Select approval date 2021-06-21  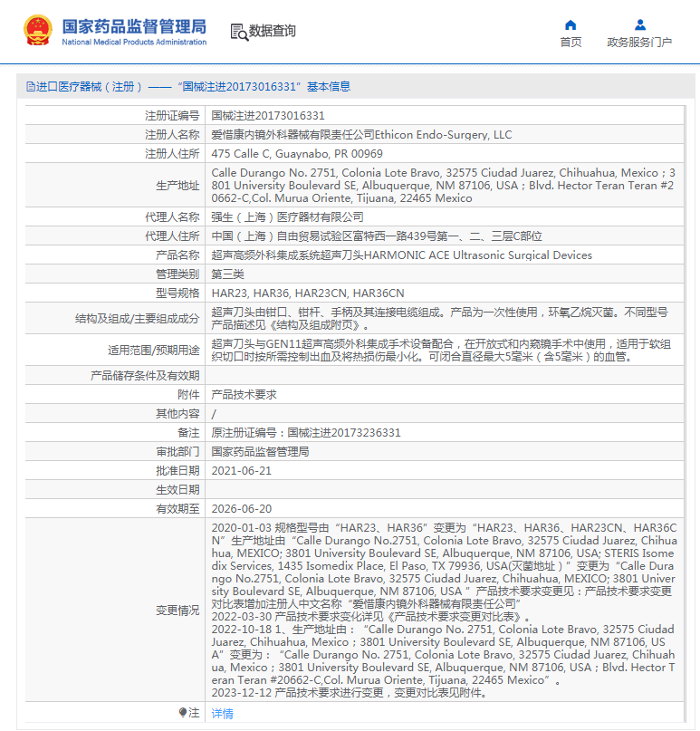coord(242,471)
